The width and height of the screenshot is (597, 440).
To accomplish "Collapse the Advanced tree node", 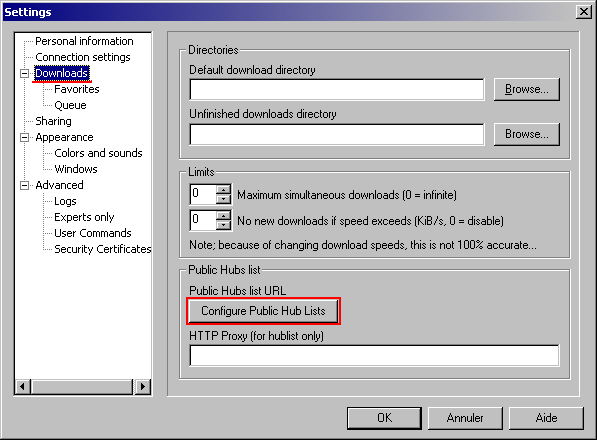I will [x=25, y=185].
